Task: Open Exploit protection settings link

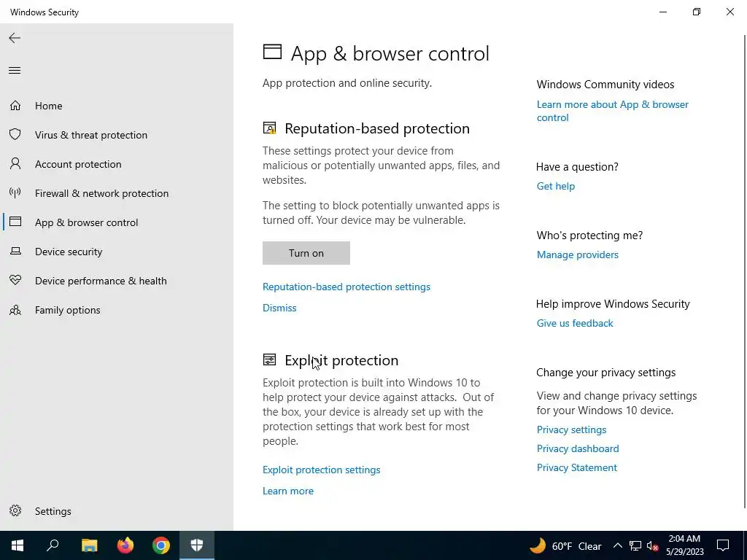Action: pyautogui.click(x=322, y=470)
